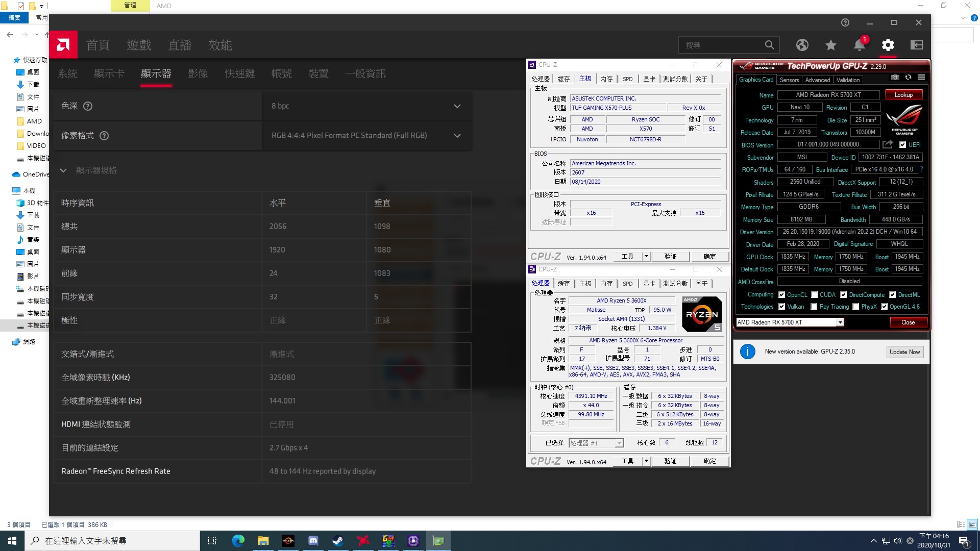This screenshot has height=551, width=980.
Task: Refresh GPU-Z using the refresh icon
Action: point(908,77)
